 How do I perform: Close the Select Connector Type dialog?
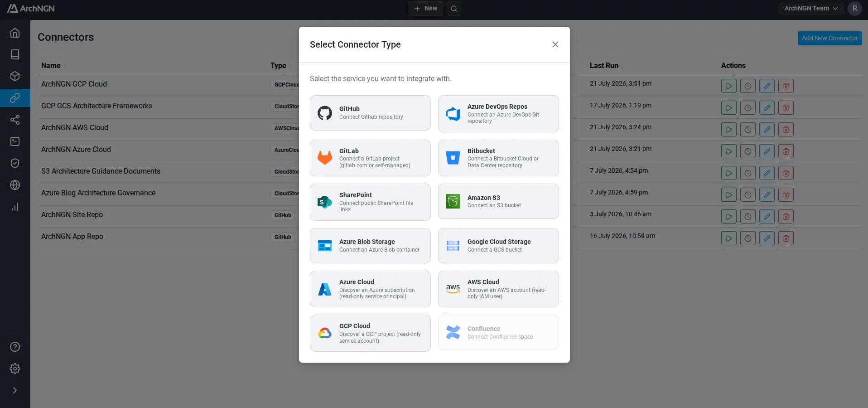(x=555, y=44)
